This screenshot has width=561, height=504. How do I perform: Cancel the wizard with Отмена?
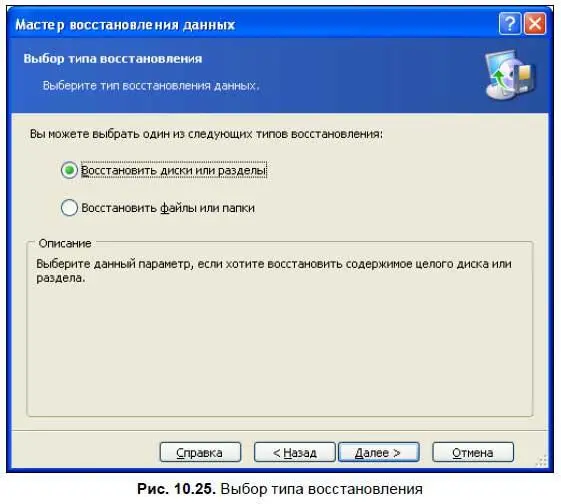pyautogui.click(x=473, y=452)
